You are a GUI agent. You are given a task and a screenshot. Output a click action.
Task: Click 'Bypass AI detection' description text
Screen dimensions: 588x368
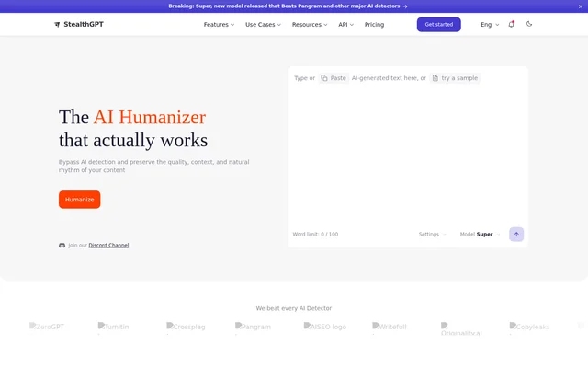pos(153,166)
